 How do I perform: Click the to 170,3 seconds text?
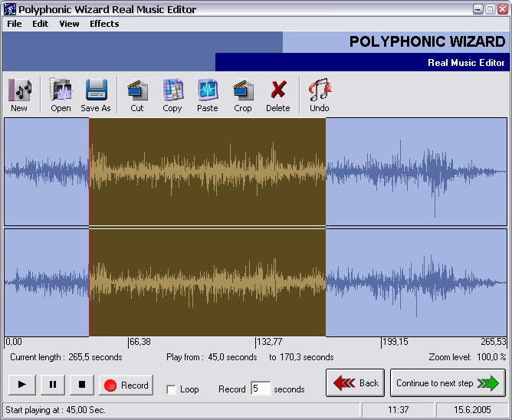(x=301, y=357)
